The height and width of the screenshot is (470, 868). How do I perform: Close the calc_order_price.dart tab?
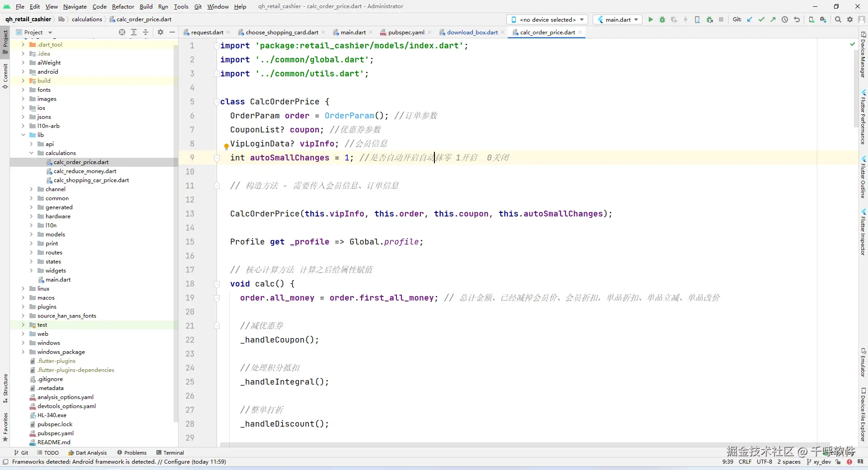[580, 32]
